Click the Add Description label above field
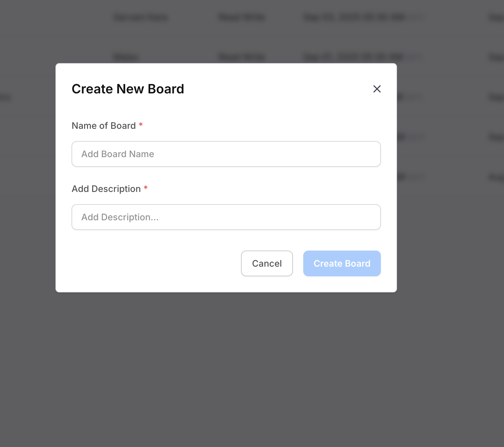The width and height of the screenshot is (504, 447). coord(106,189)
